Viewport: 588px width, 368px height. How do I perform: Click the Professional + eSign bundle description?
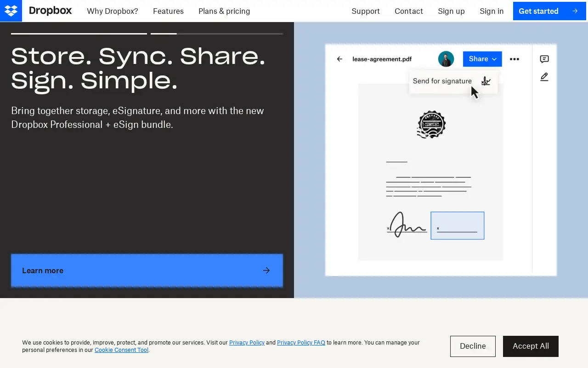137,118
